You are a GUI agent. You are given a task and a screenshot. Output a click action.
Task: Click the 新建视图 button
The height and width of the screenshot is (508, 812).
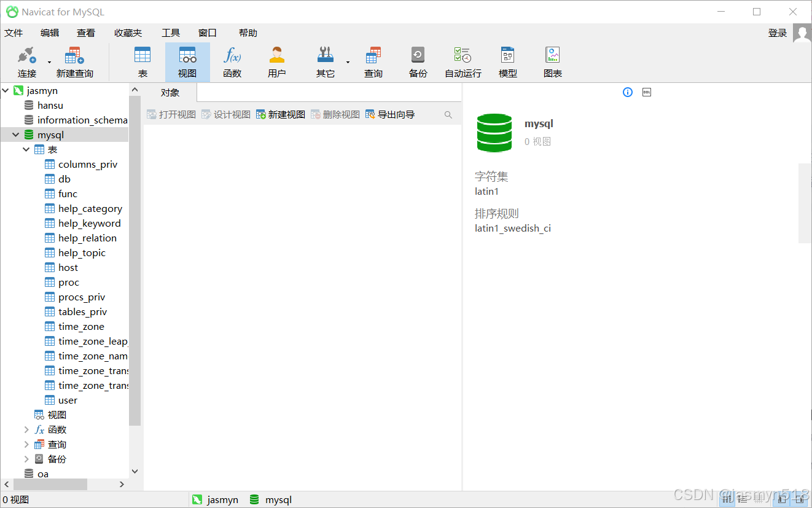281,115
